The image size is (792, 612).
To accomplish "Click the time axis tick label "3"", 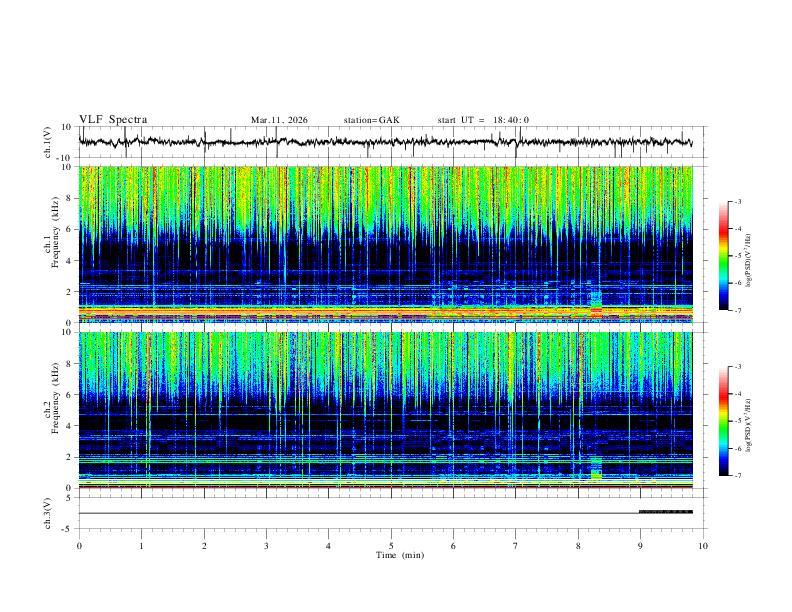I will pos(266,546).
